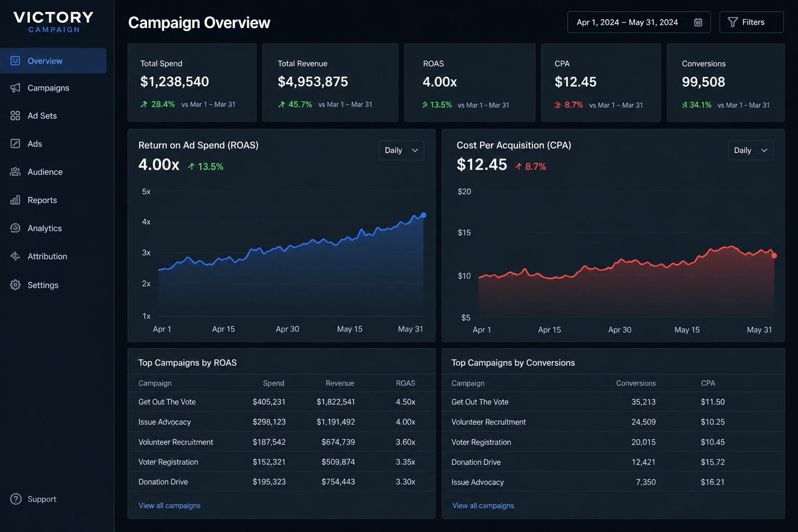Click the ROAS card trend arrow

(425, 105)
